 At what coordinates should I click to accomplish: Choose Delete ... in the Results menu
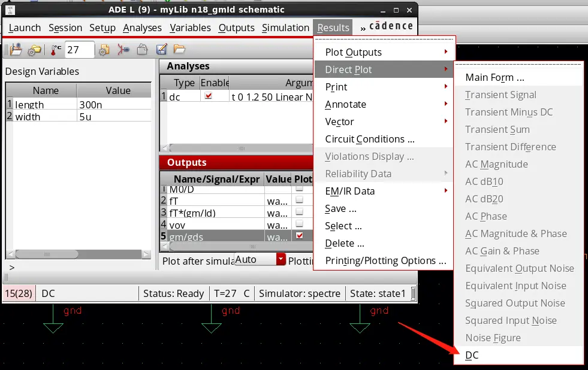[383, 243]
